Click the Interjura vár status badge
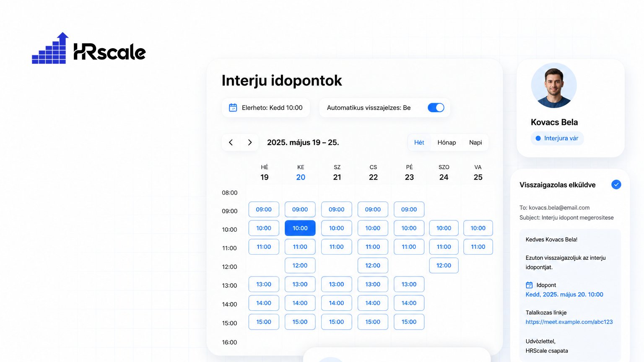644x362 pixels. 557,138
